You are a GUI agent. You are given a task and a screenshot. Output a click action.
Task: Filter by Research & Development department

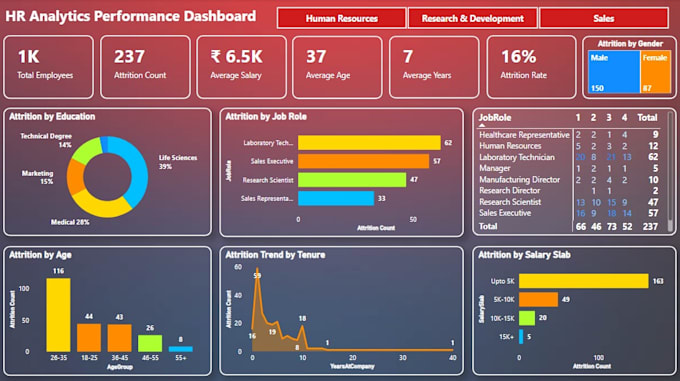(473, 18)
